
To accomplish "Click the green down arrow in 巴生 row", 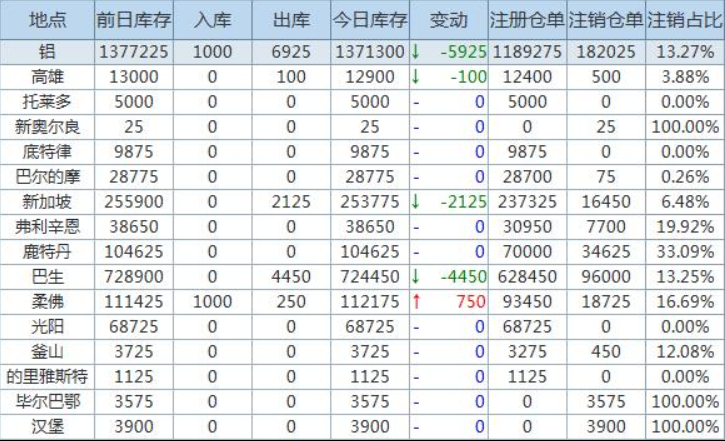I will pos(416,277).
